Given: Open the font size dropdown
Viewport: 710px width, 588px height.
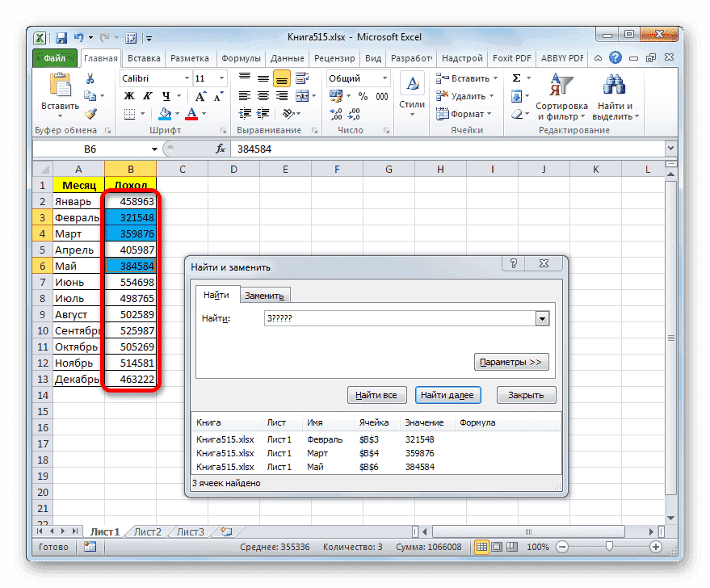Looking at the screenshot, I should (x=220, y=78).
